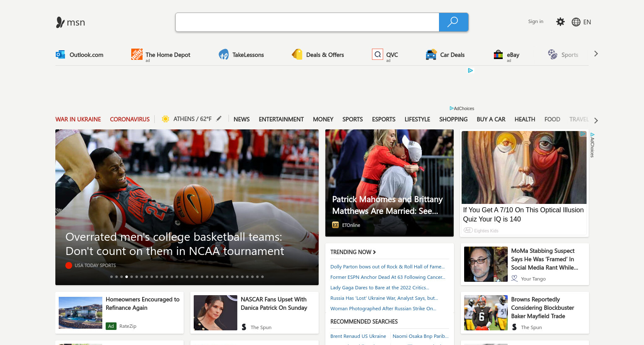Expand TRENDING NOW section arrow

pyautogui.click(x=374, y=252)
